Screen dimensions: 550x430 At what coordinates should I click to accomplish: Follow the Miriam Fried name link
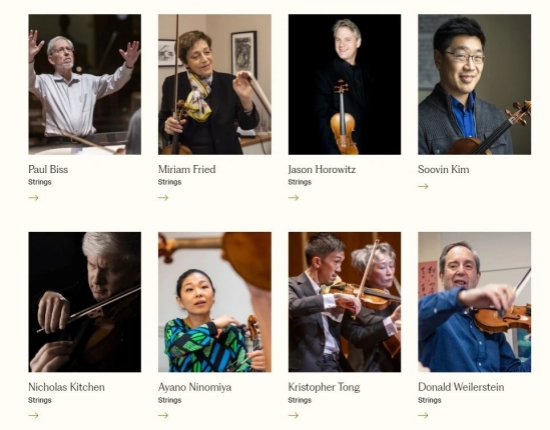point(187,169)
